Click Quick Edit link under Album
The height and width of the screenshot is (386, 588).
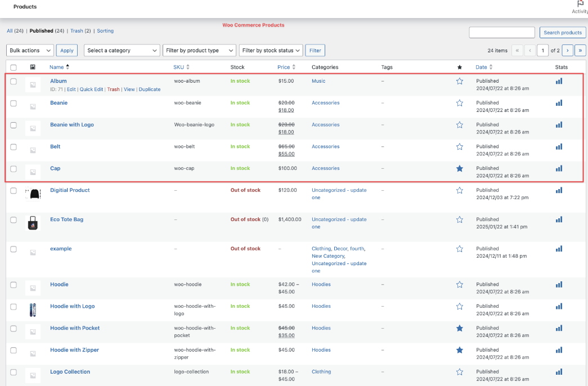click(x=91, y=89)
